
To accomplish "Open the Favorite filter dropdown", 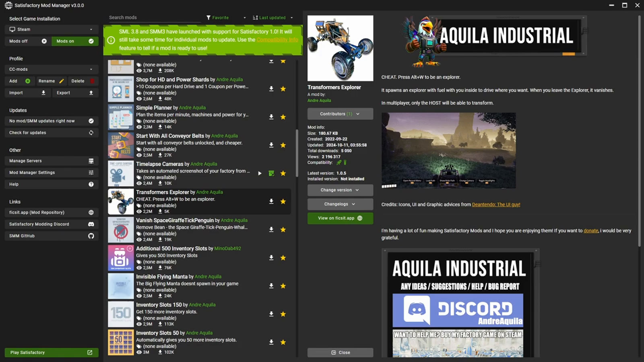I will [x=226, y=18].
